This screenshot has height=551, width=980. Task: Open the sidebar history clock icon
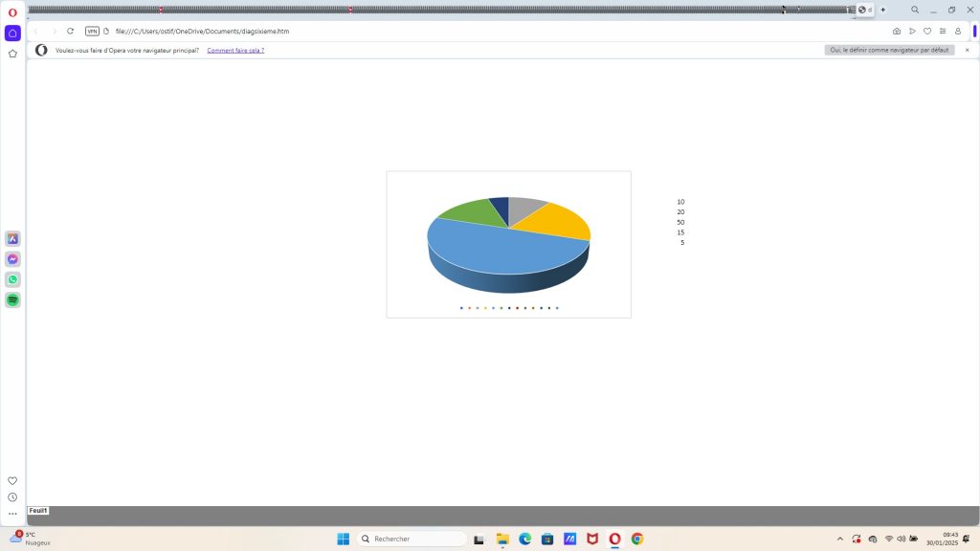[x=12, y=497]
